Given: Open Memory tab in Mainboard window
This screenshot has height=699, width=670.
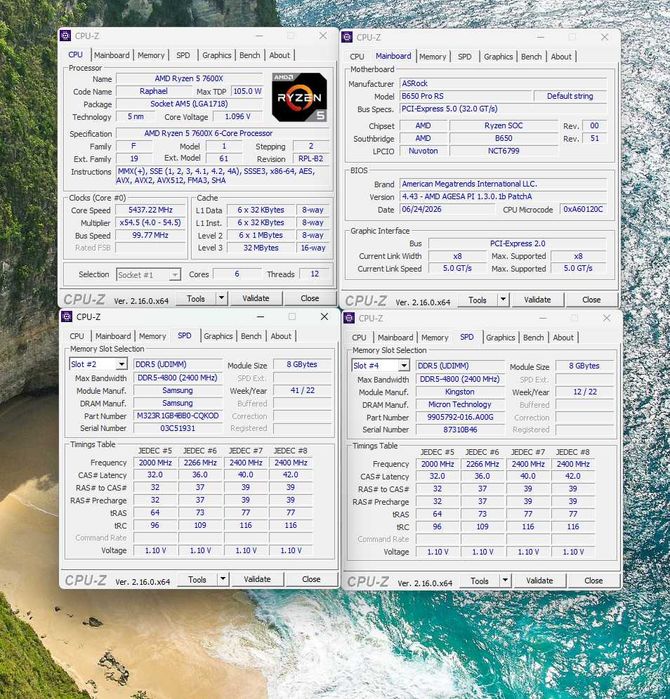Looking at the screenshot, I should tap(432, 57).
